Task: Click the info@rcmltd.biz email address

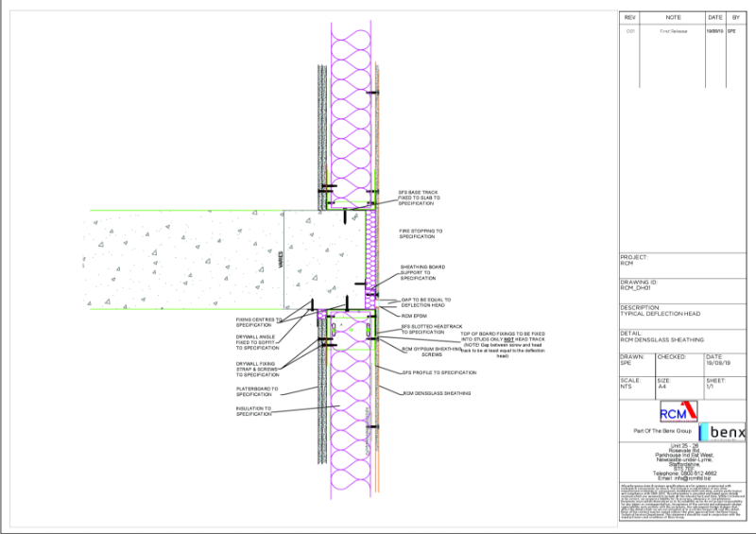Action: (680, 477)
